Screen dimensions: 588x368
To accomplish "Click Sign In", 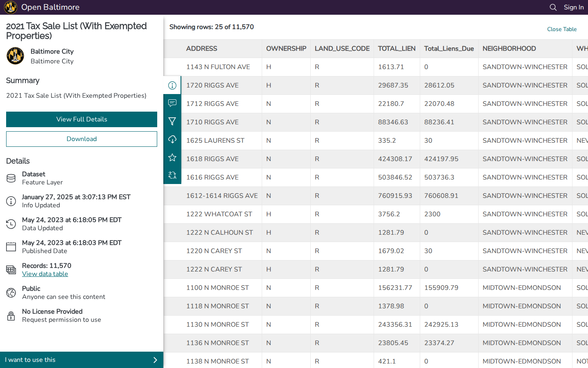I will pos(574,7).
